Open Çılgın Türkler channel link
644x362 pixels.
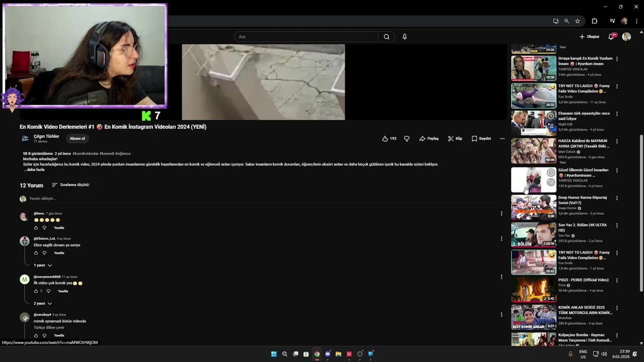pos(46,136)
